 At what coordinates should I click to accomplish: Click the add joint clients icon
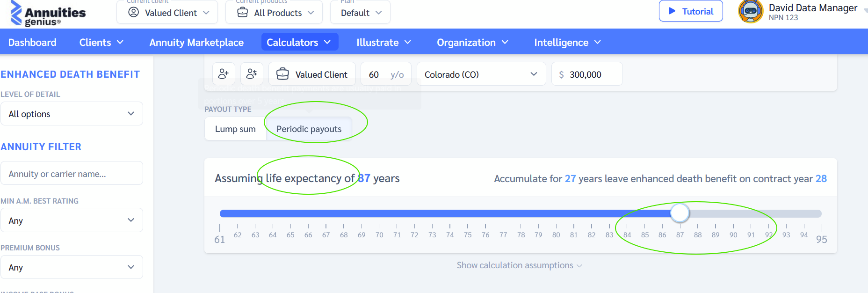click(x=252, y=74)
